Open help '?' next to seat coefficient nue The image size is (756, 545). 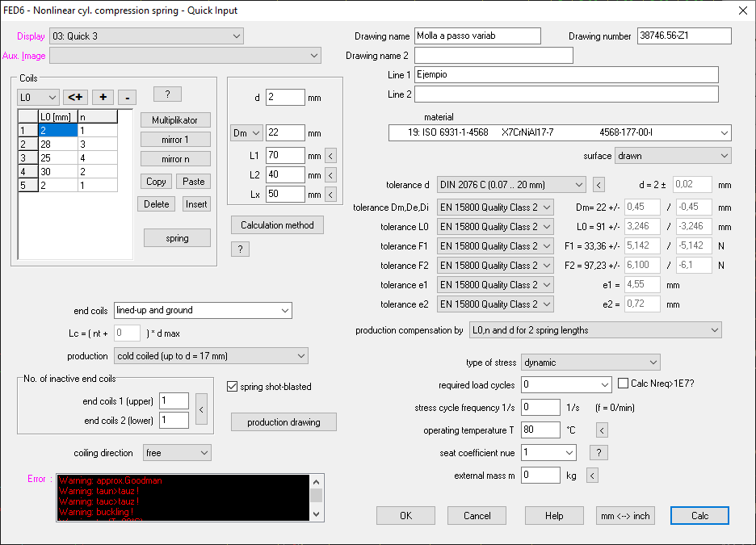pyautogui.click(x=598, y=452)
